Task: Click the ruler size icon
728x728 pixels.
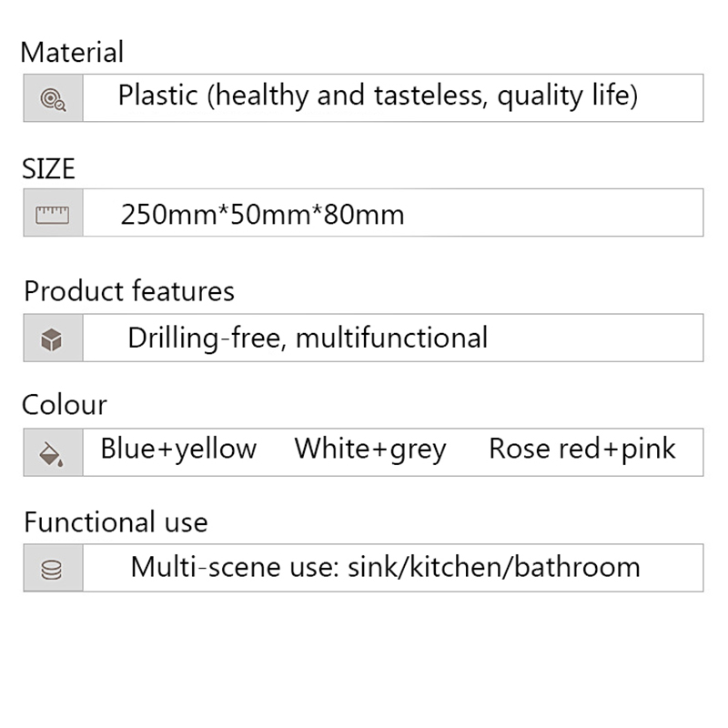Action: [x=53, y=214]
